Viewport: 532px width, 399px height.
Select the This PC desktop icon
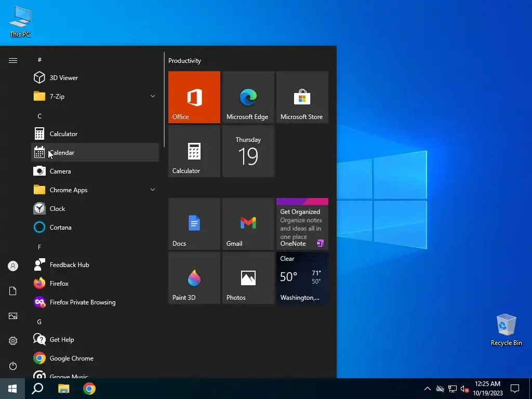point(20,22)
